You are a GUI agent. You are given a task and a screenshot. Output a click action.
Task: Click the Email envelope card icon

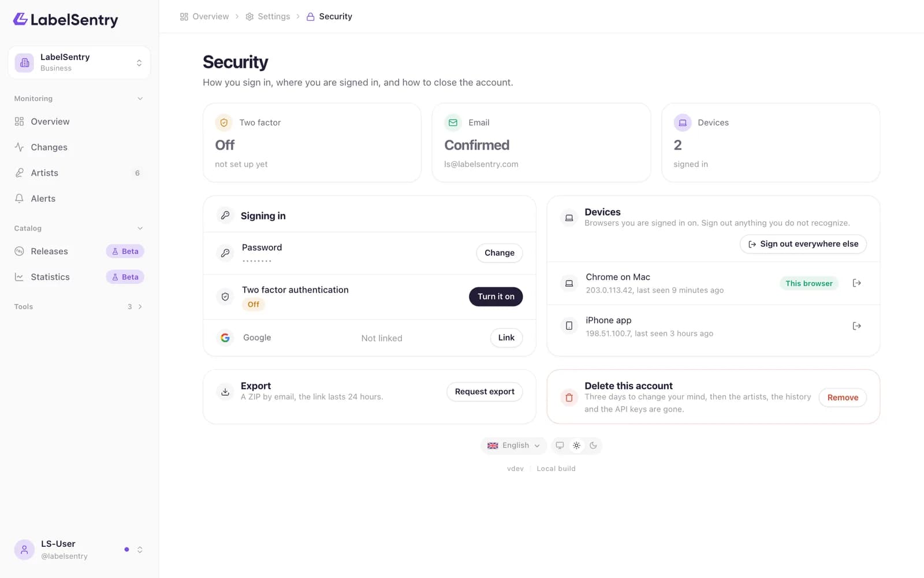coord(453,123)
